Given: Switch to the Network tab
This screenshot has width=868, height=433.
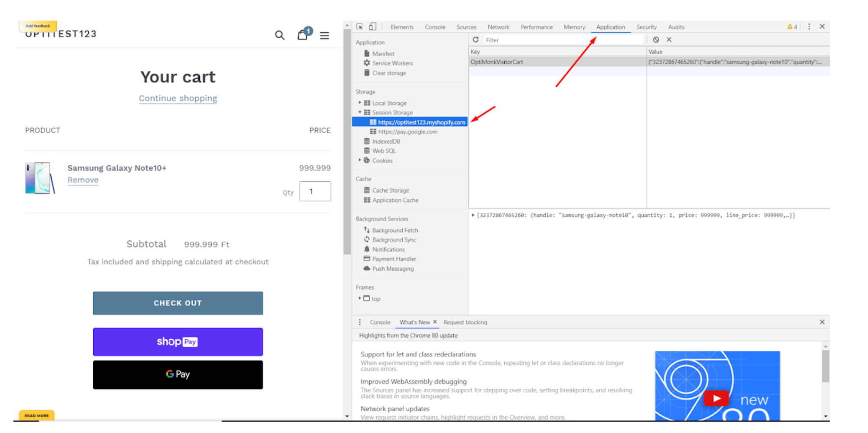Looking at the screenshot, I should tap(498, 27).
